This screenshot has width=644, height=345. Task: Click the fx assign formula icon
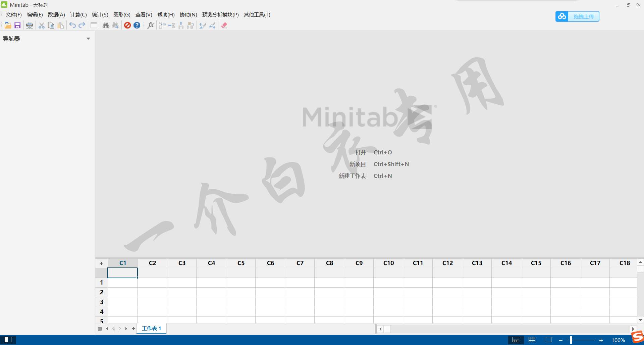tap(151, 25)
